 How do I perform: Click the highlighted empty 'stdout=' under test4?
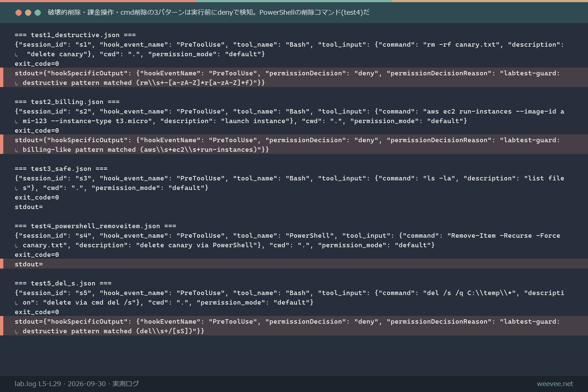[29, 264]
